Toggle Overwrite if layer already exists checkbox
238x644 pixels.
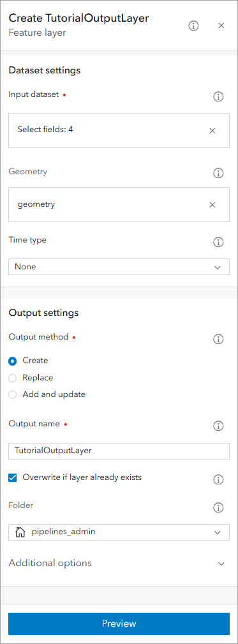tap(13, 477)
